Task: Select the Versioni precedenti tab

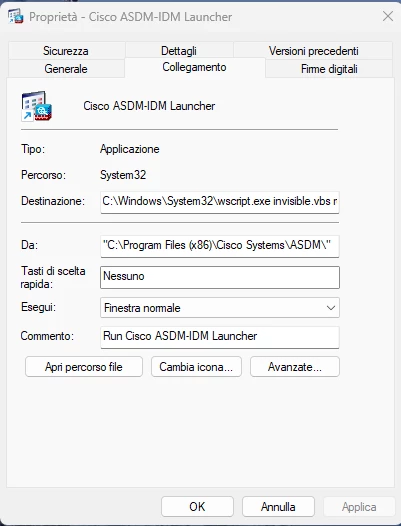Action: tap(313, 51)
